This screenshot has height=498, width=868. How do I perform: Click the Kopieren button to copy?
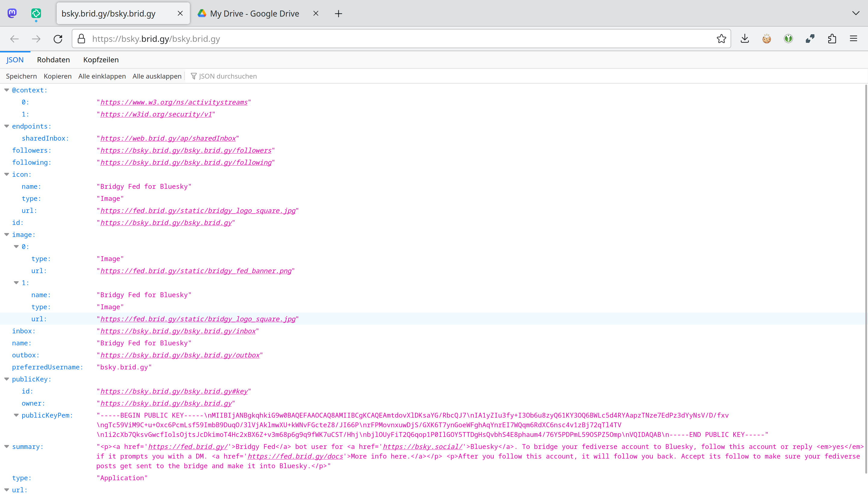coord(57,76)
